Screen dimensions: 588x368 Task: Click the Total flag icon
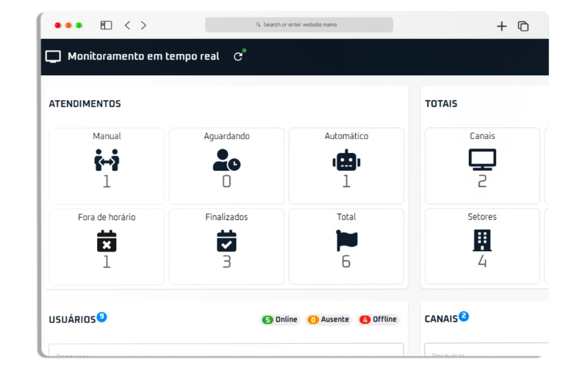tap(346, 241)
